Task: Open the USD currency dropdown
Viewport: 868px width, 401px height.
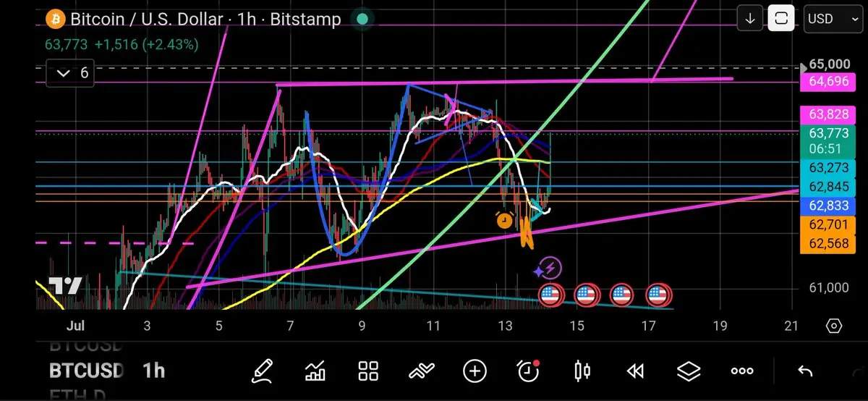Action: pos(833,19)
